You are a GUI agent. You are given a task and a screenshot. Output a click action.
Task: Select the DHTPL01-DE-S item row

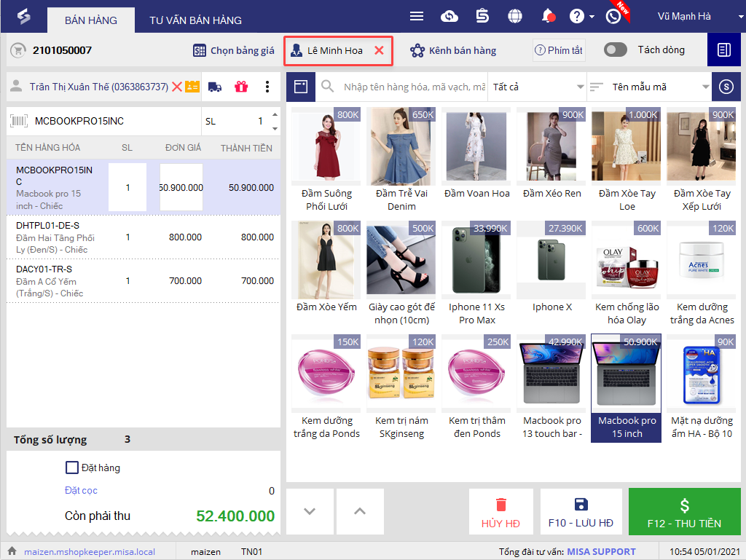pos(144,237)
